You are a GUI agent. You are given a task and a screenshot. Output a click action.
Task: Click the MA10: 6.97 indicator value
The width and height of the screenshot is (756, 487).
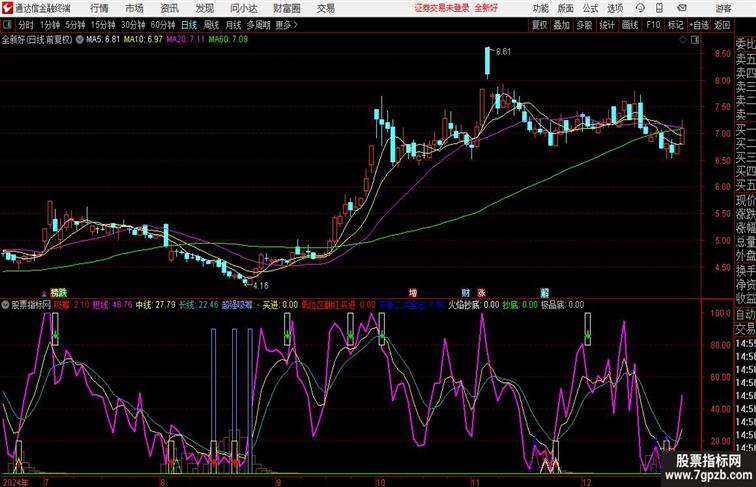(143, 40)
